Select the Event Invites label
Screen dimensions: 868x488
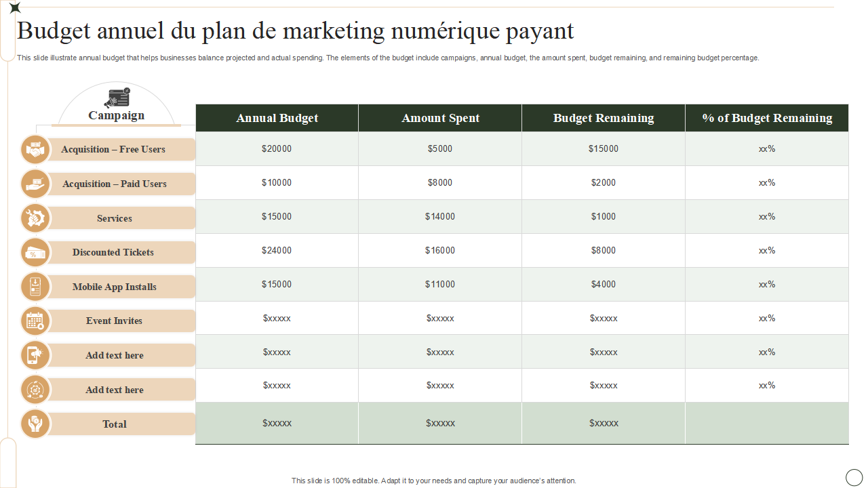click(x=115, y=321)
